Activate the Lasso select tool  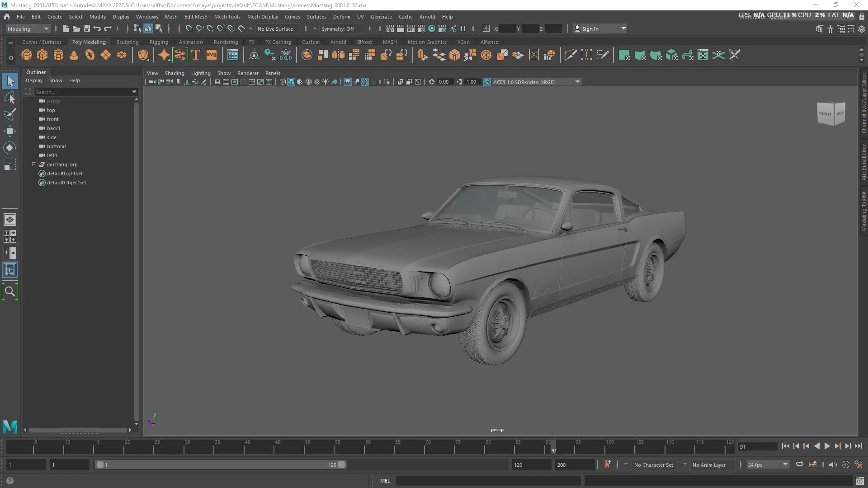[x=9, y=98]
